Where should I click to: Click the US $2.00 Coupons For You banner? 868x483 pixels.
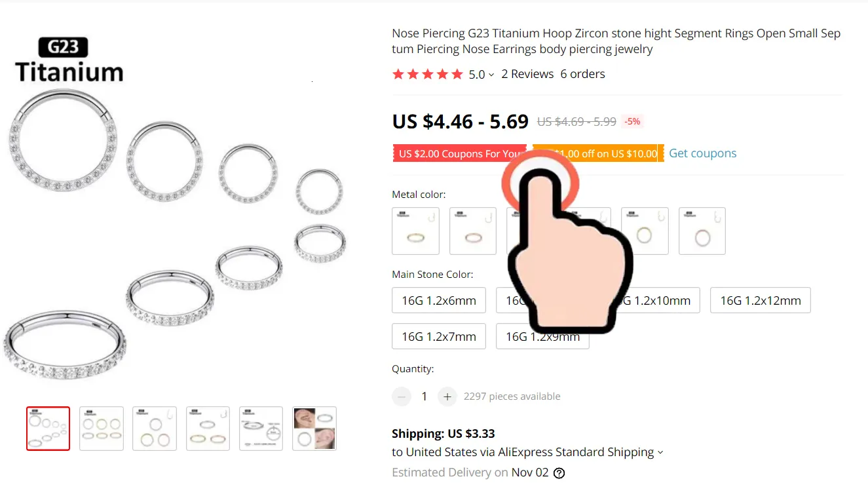click(x=459, y=153)
